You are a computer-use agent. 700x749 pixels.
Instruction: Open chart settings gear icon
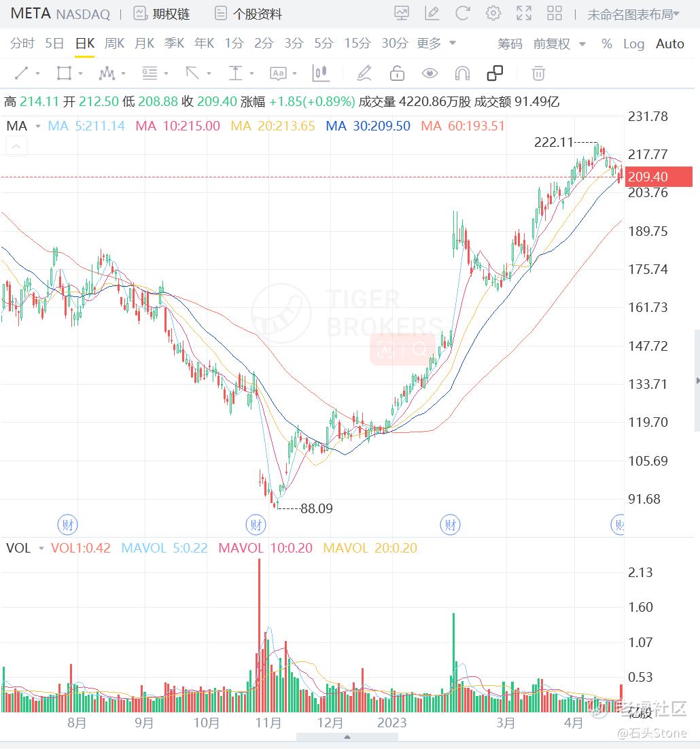pos(493,14)
